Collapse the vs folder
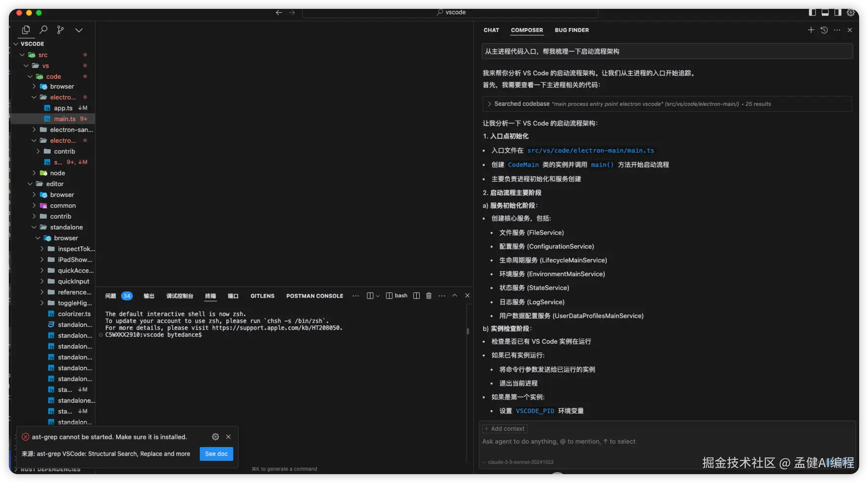 pos(26,65)
